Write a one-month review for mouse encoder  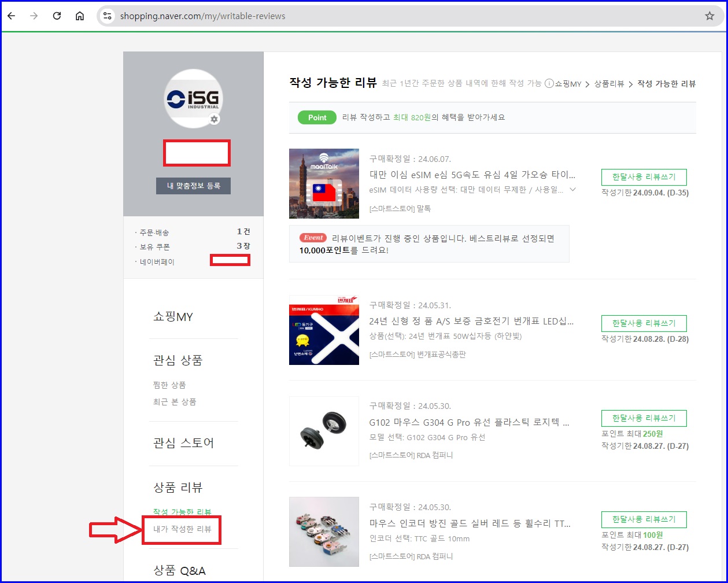coord(644,519)
